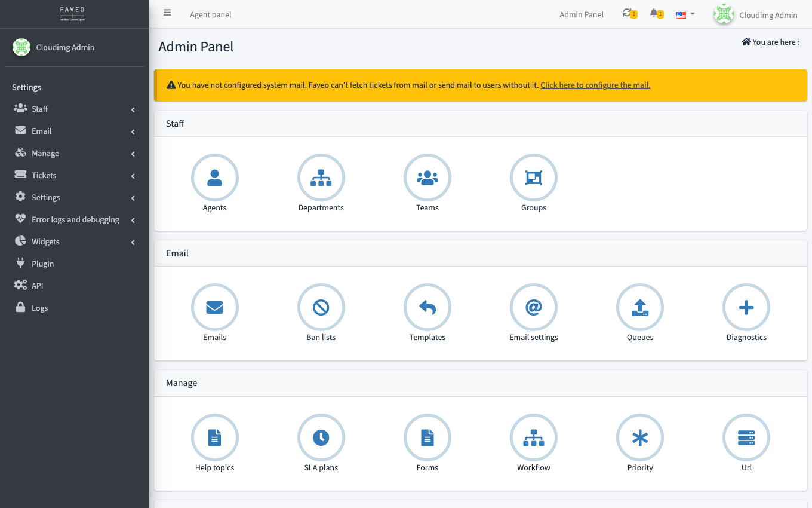Open the Queues upload icon
Viewport: 812px width, 508px height.
pos(639,307)
